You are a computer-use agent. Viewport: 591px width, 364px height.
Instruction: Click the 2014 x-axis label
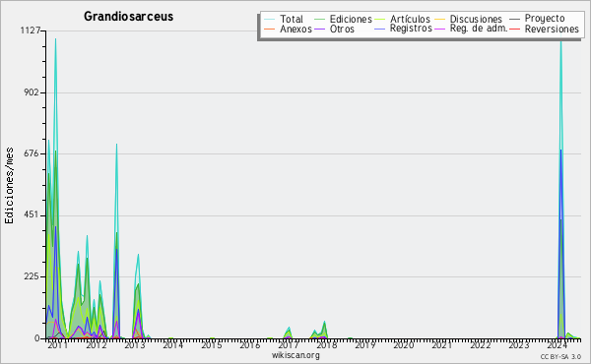173,345
